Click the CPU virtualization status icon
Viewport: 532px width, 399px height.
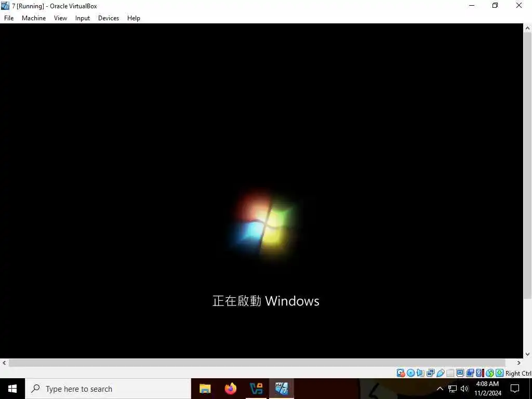[x=480, y=373]
